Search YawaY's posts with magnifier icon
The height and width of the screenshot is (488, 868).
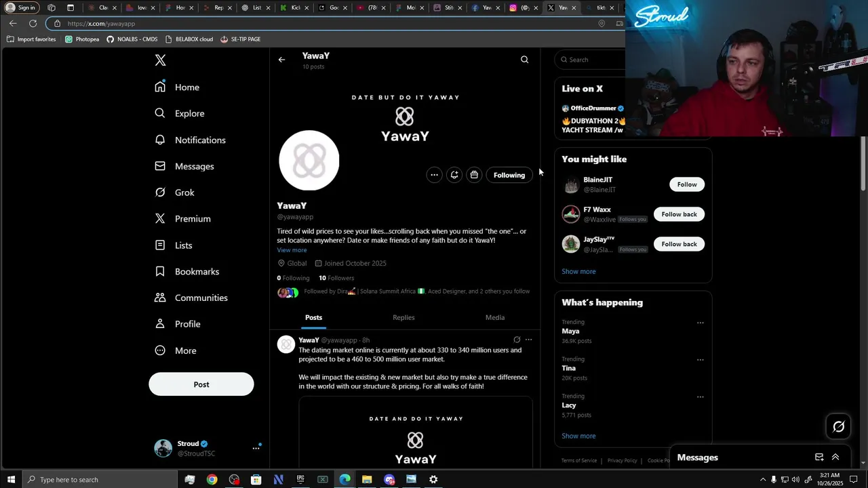524,60
